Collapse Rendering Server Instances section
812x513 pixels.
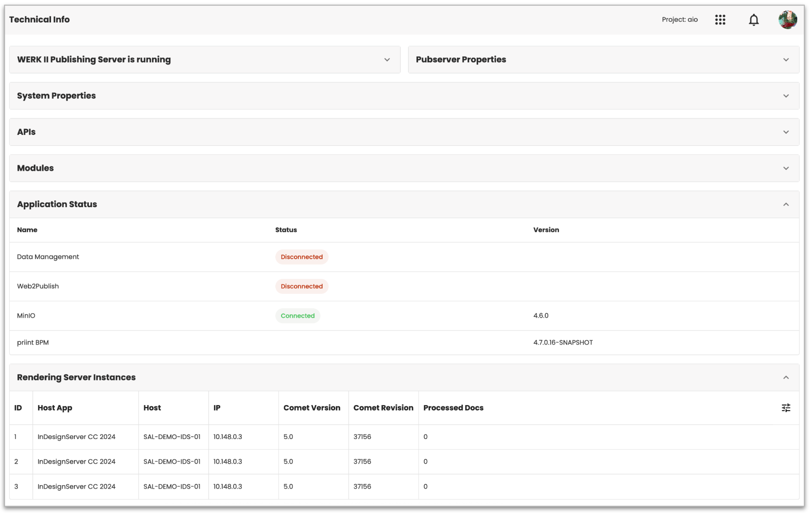coord(785,377)
